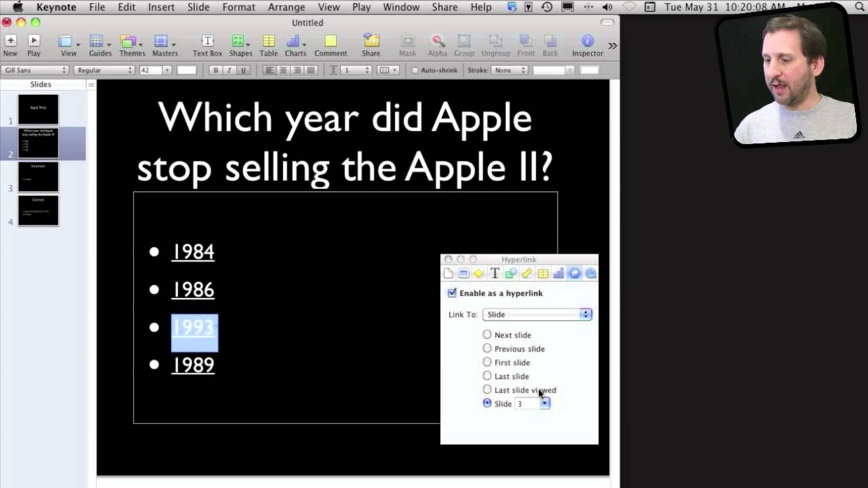Viewport: 868px width, 488px height.
Task: Uncheck Enable as a hyperlink
Action: pos(452,293)
